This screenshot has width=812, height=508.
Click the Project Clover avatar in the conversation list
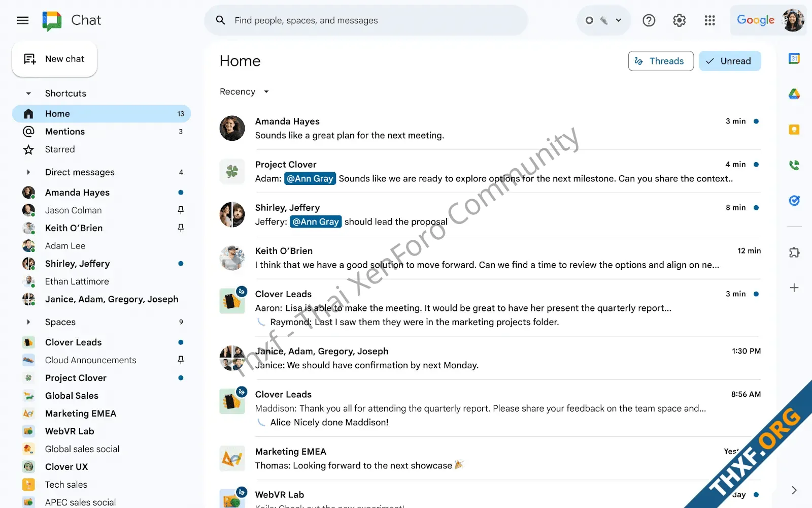(x=232, y=171)
